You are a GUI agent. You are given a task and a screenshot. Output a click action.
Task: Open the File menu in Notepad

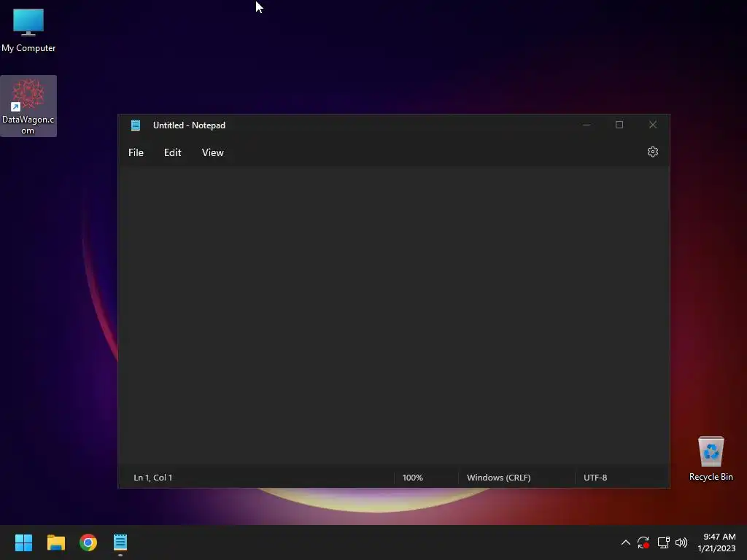[x=136, y=152]
